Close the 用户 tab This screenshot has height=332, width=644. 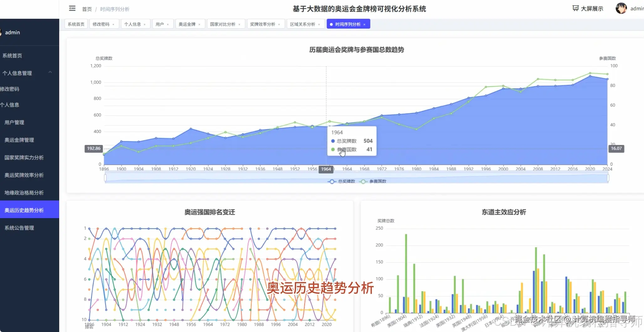(x=168, y=24)
